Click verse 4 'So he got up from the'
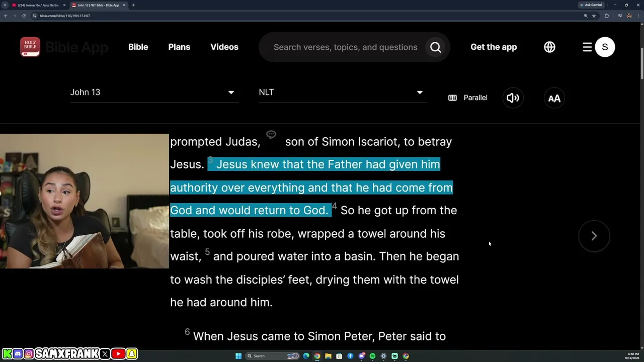The width and height of the screenshot is (644, 362). click(398, 210)
